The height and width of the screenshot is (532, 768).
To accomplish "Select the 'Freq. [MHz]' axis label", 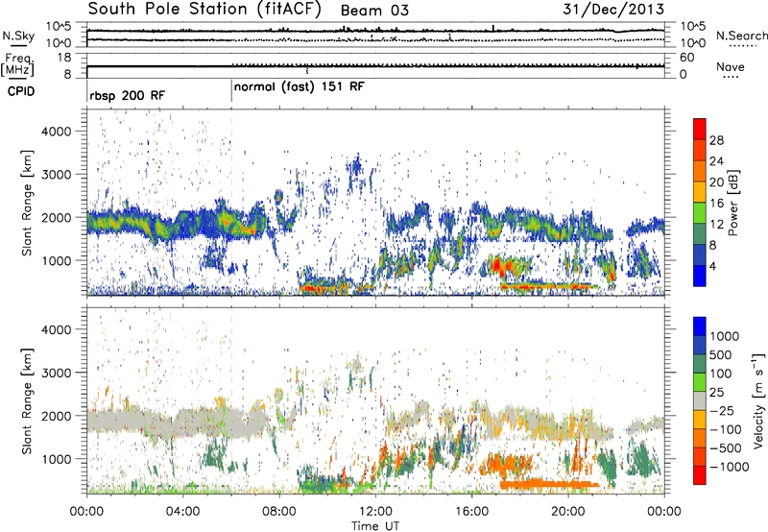I will 17,65.
